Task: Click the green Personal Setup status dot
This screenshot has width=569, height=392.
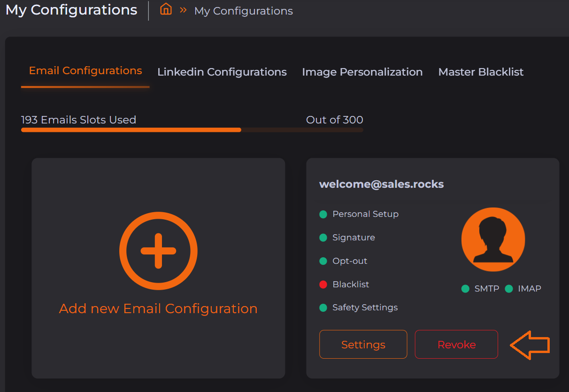Action: point(323,215)
